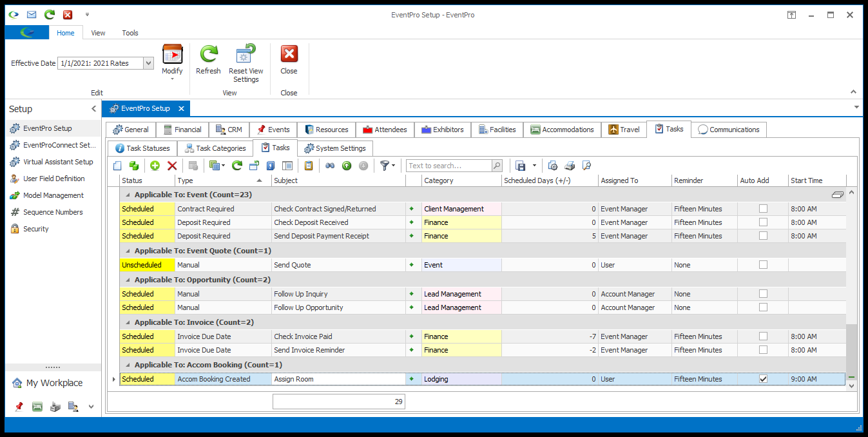The height and width of the screenshot is (437, 868).
Task: Select the Lodging category cell
Action: click(461, 379)
